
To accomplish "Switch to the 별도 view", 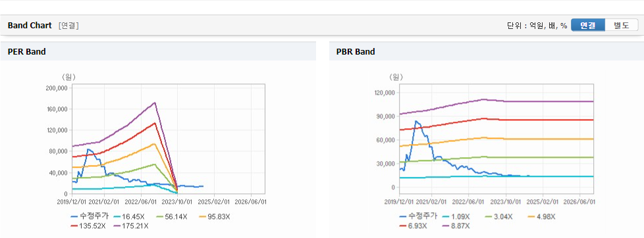I will [x=622, y=26].
